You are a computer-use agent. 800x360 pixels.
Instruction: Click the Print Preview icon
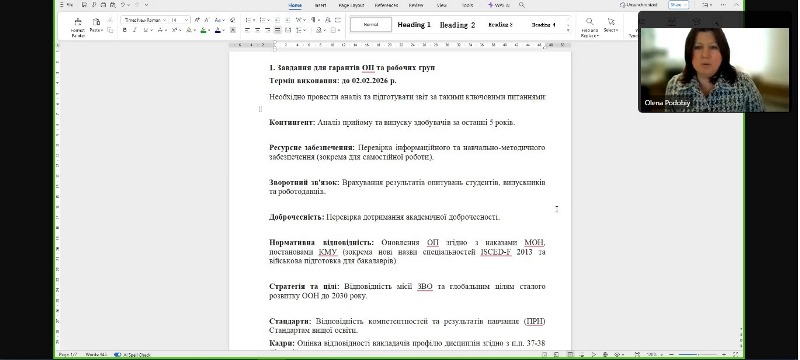click(112, 5)
